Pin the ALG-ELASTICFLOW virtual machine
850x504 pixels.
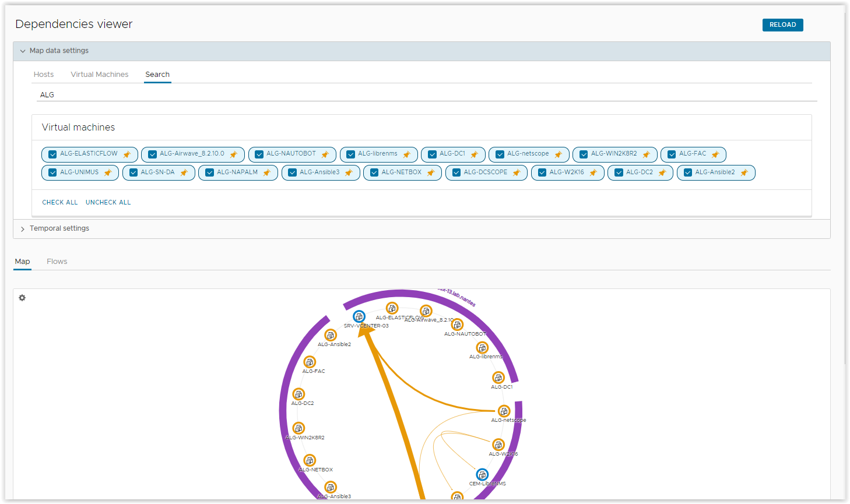127,154
